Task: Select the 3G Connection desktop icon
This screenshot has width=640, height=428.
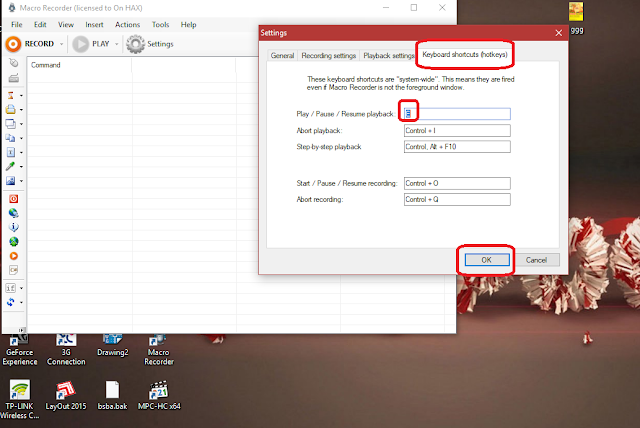Action: [66, 350]
